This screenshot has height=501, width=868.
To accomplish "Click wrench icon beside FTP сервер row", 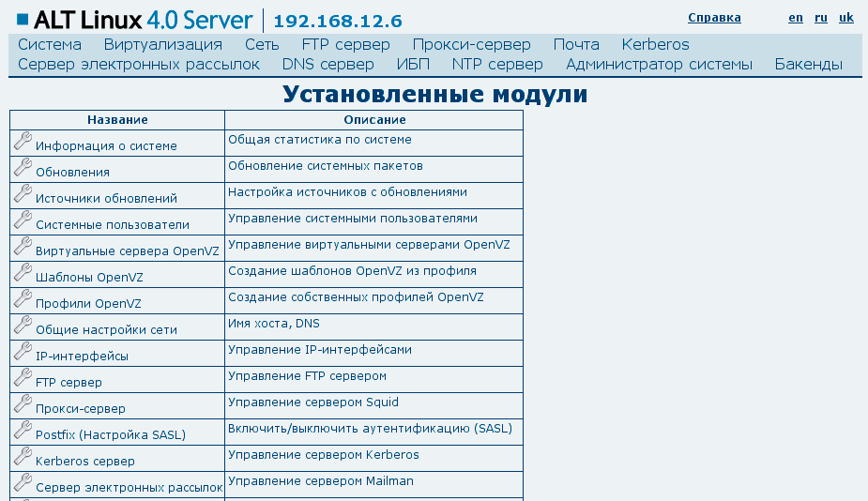I will click(23, 377).
